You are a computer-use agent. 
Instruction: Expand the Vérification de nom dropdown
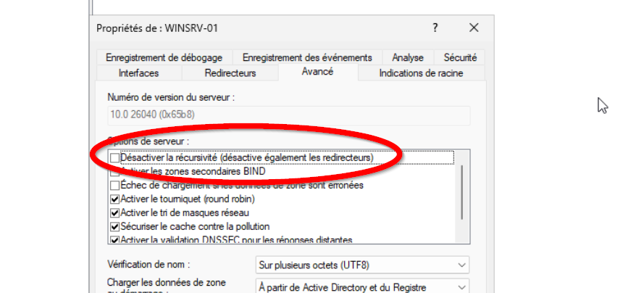coord(362,265)
